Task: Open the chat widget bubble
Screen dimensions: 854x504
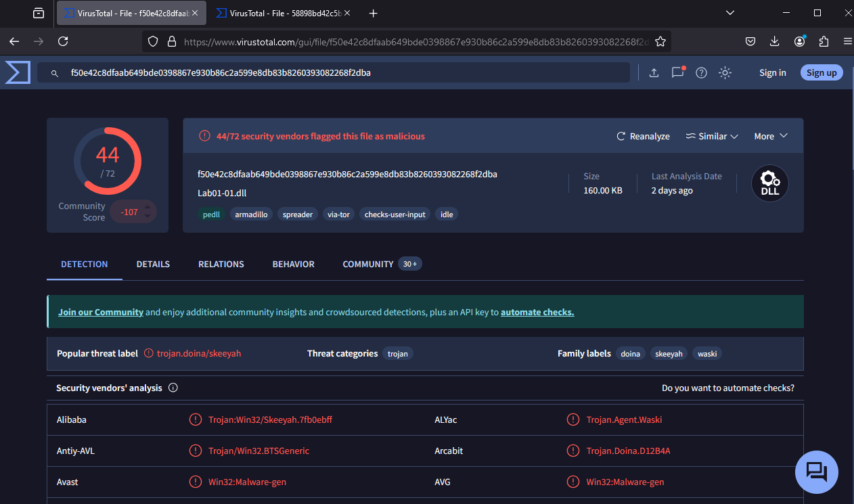Action: click(x=817, y=472)
